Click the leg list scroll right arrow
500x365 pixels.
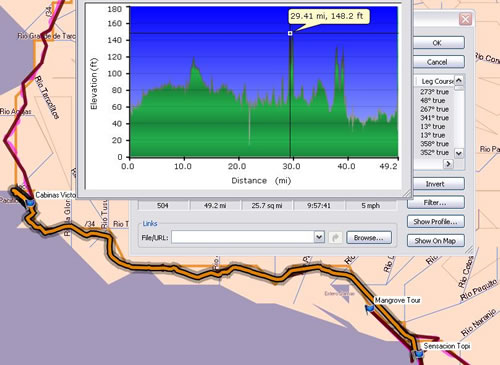(x=448, y=164)
